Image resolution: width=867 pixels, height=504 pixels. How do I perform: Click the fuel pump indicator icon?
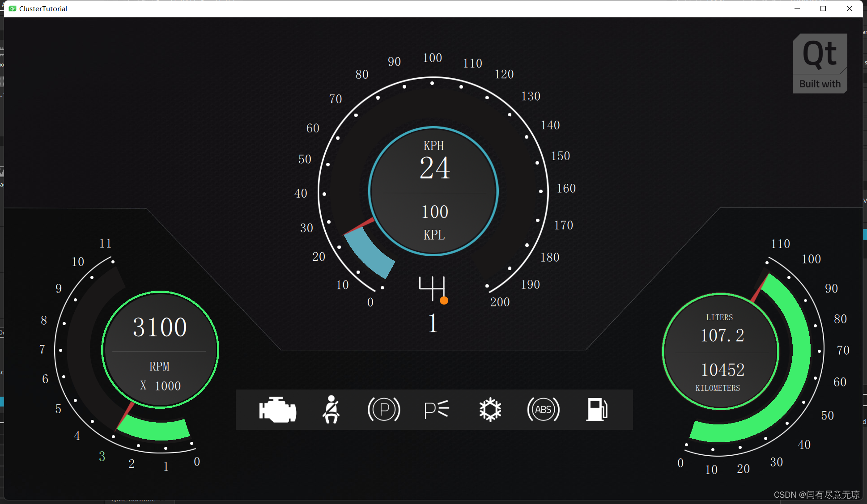(x=597, y=410)
